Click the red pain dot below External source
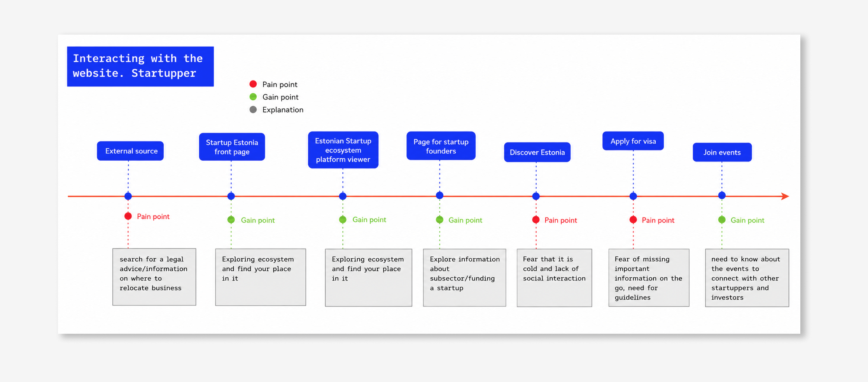This screenshot has height=382, width=868. click(x=128, y=216)
